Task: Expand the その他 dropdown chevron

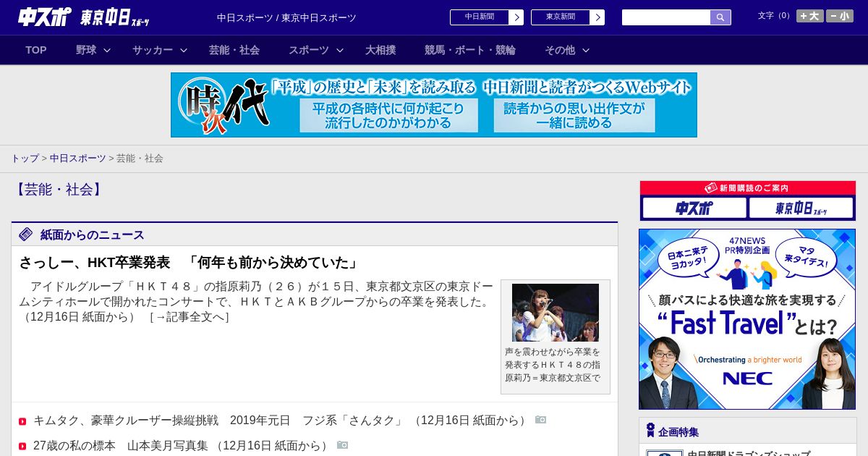Action: click(586, 51)
